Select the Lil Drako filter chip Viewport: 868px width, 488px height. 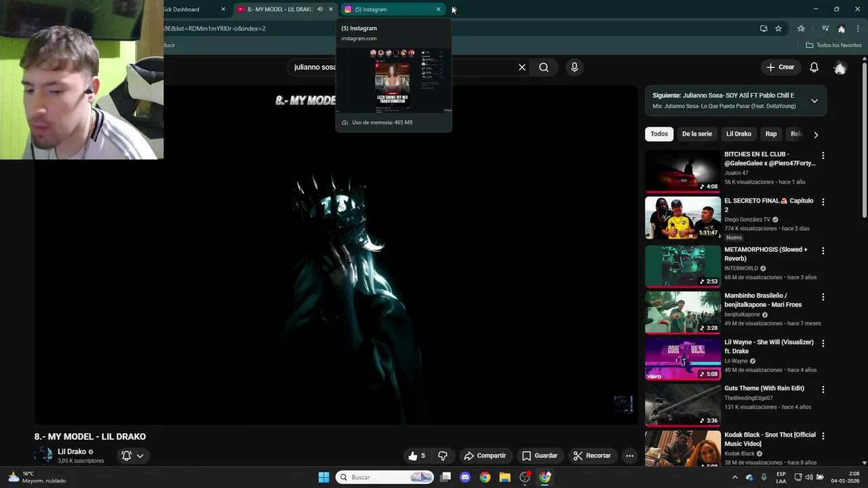[738, 134]
